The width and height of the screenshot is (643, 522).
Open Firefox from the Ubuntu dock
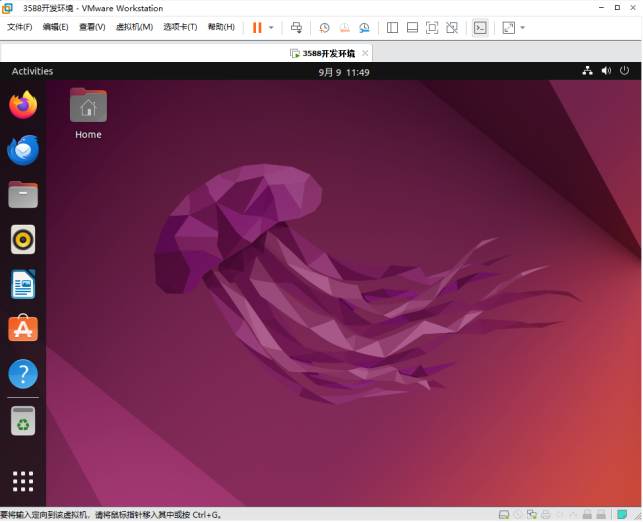(x=23, y=105)
